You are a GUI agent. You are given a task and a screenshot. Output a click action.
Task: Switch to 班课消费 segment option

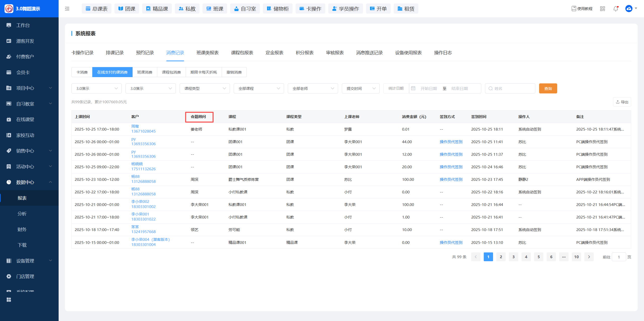coord(145,72)
